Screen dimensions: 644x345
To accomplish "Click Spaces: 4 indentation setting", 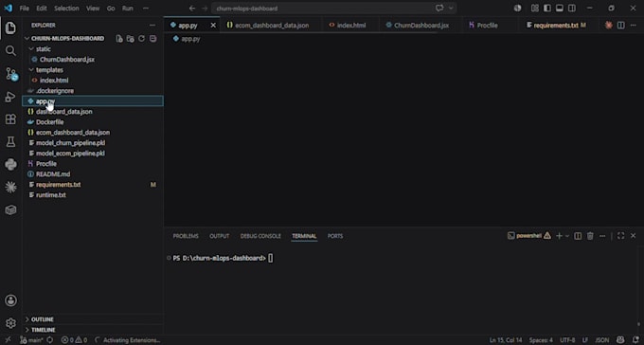I will click(541, 340).
